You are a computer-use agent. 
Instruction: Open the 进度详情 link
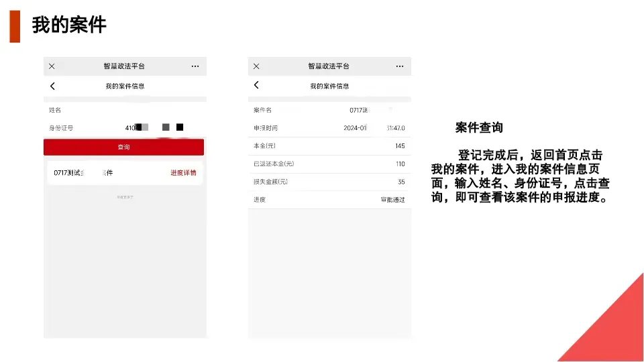click(x=183, y=173)
